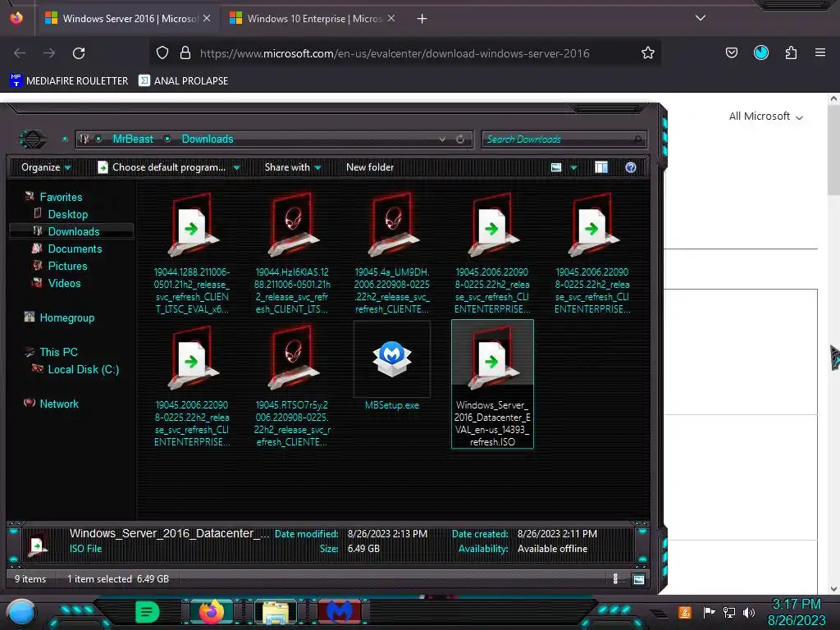Switch to Windows Server 2016 tab
Image resolution: width=840 pixels, height=630 pixels.
click(127, 19)
